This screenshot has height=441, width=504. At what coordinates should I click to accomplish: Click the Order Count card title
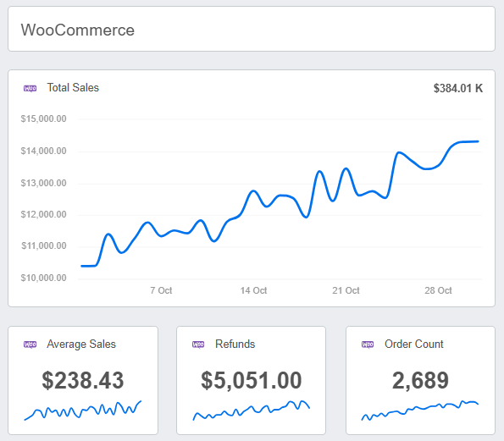click(414, 344)
